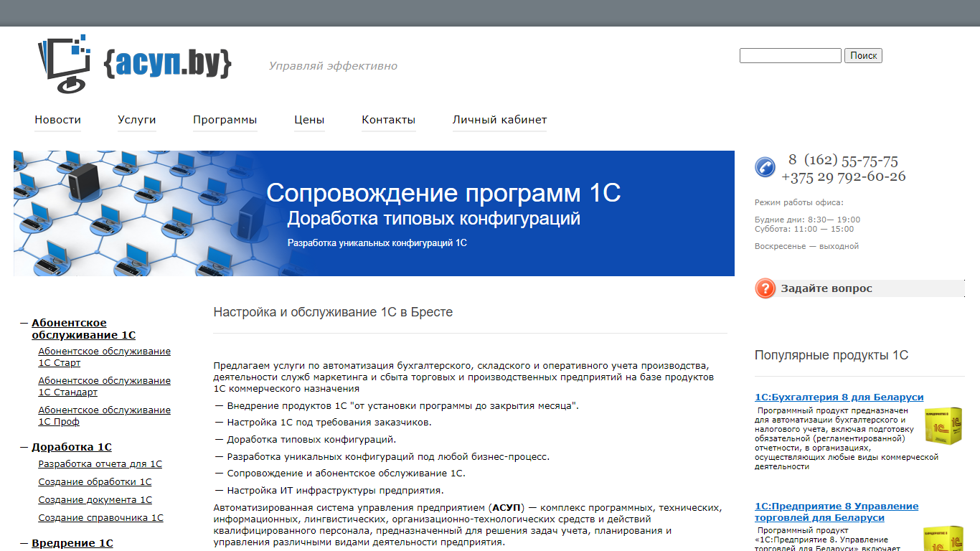Open the Личный кабинет menu item

tap(499, 120)
